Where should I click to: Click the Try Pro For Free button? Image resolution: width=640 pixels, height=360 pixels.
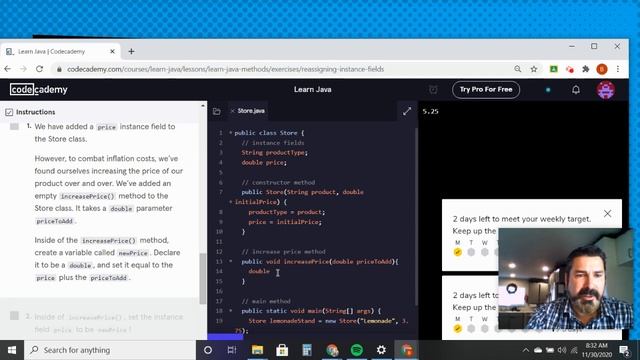coord(486,89)
